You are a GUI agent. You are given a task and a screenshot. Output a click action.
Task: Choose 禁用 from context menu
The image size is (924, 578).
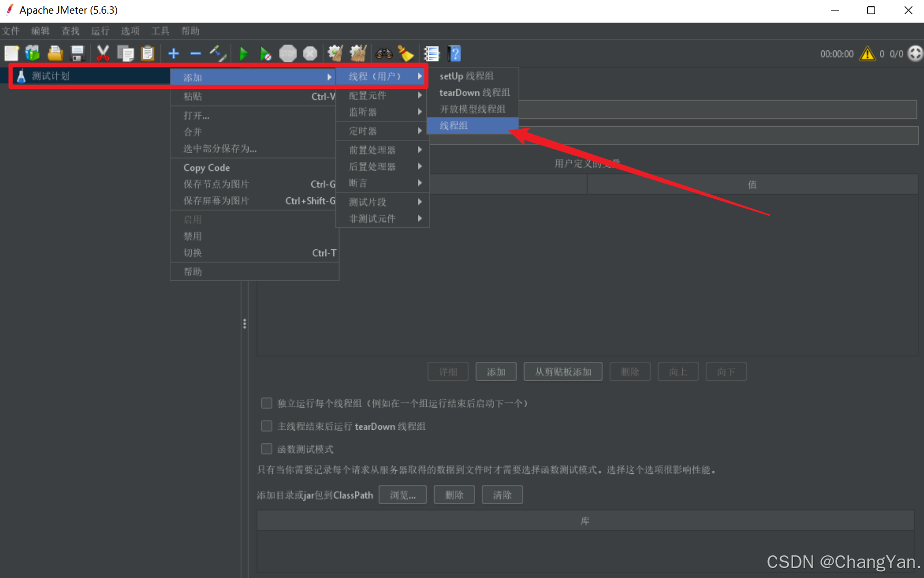(254, 236)
